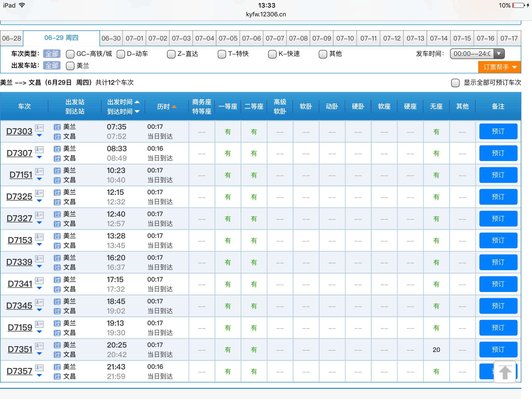Click 过 pass-through icon beside 美兰 in D7307 row
Viewport: 532px width, 399px height.
coord(57,149)
